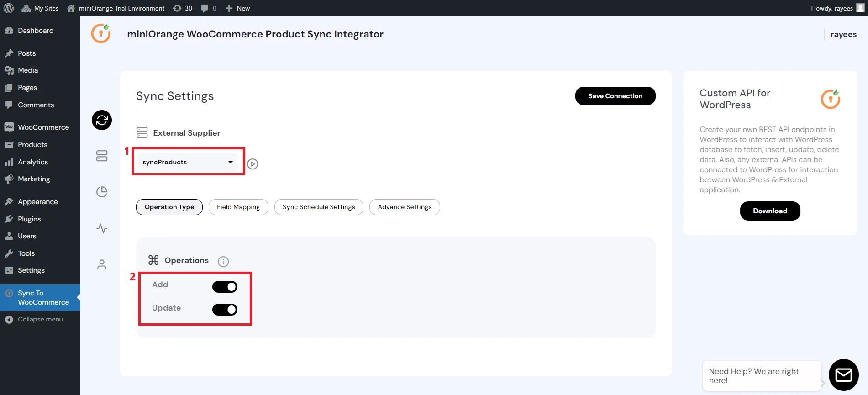Viewport: 868px width, 395px height.
Task: Click the WordPress logo in admin bar
Action: coord(8,8)
